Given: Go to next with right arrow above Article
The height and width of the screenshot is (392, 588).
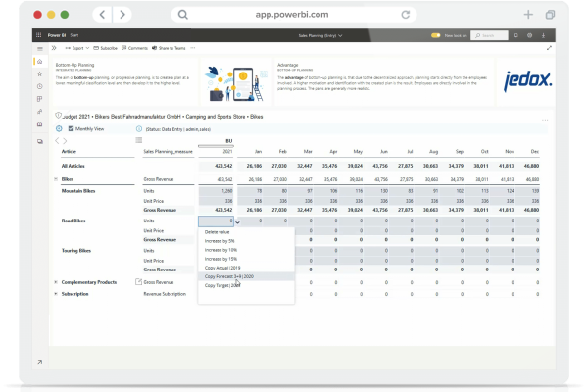Looking at the screenshot, I should (x=65, y=141).
